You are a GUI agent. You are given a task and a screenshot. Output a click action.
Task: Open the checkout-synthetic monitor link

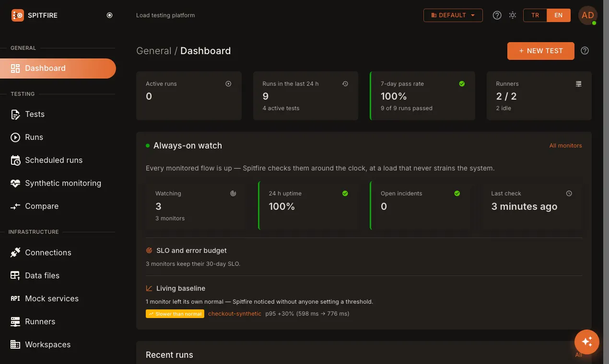(x=235, y=314)
